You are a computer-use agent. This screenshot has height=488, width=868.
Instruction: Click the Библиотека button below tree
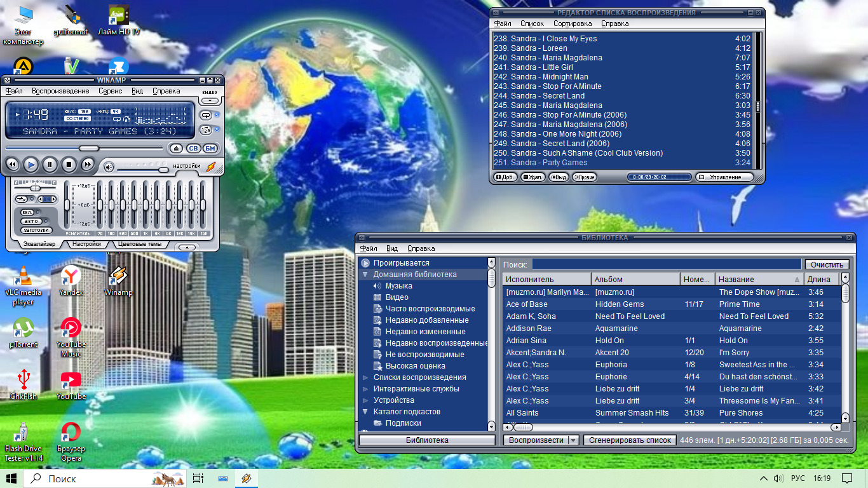(x=427, y=440)
